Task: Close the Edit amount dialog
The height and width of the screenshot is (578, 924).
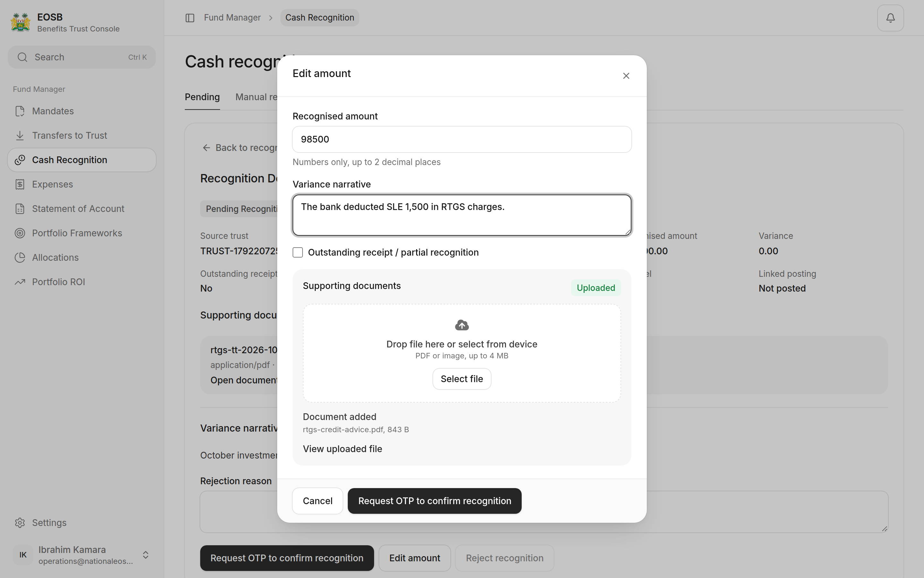Action: pyautogui.click(x=626, y=76)
